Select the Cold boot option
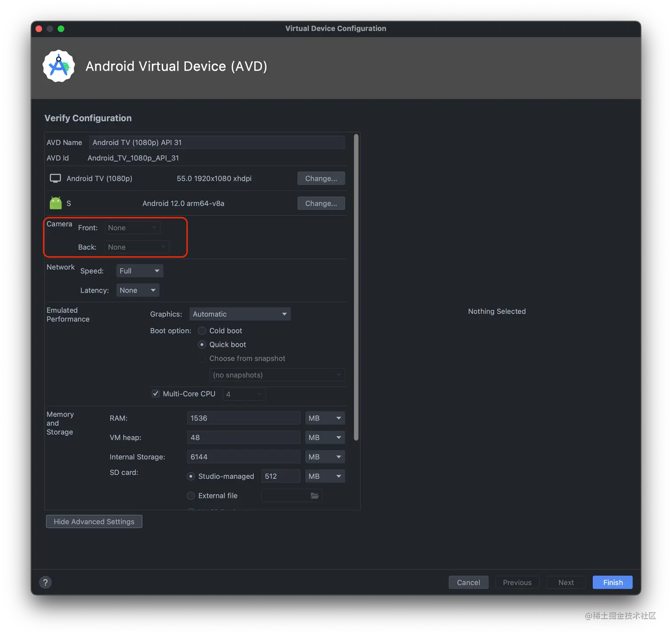The height and width of the screenshot is (636, 672). [x=202, y=330]
